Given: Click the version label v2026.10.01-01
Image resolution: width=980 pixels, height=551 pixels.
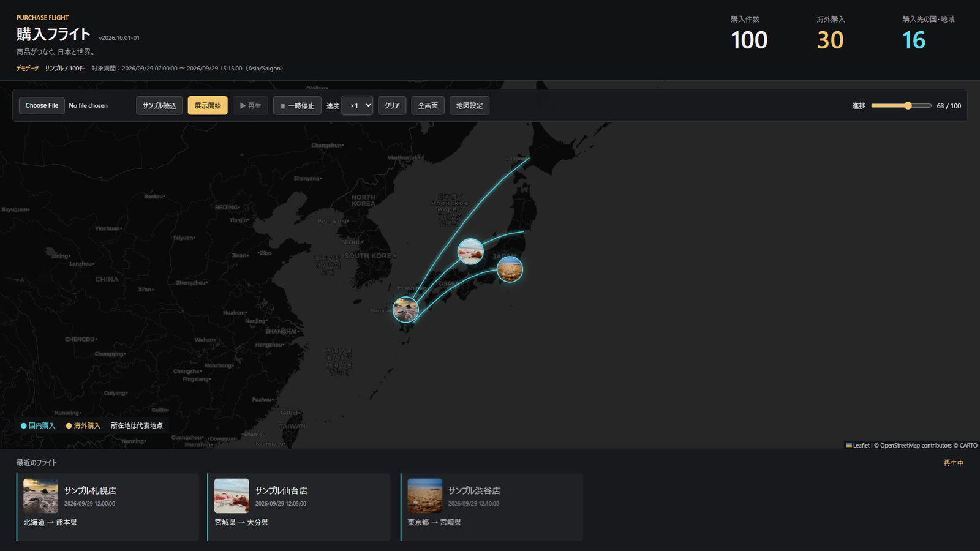Looking at the screenshot, I should [119, 38].
